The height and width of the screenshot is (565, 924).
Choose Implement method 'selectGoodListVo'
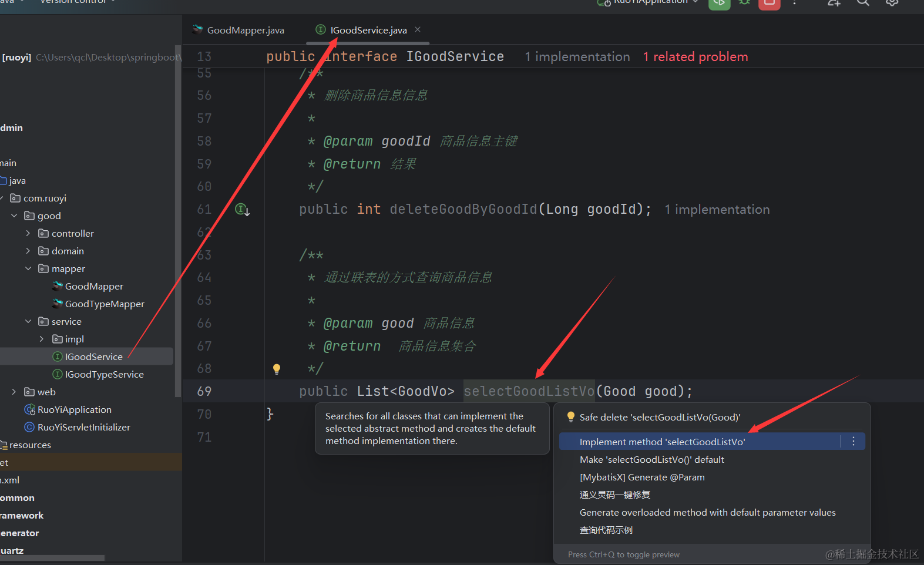[712, 442]
